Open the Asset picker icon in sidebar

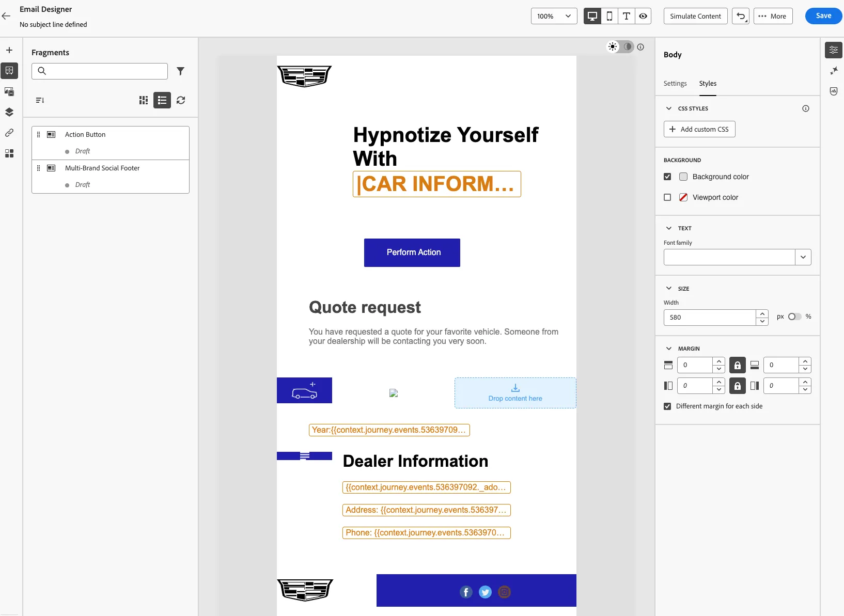pos(9,91)
